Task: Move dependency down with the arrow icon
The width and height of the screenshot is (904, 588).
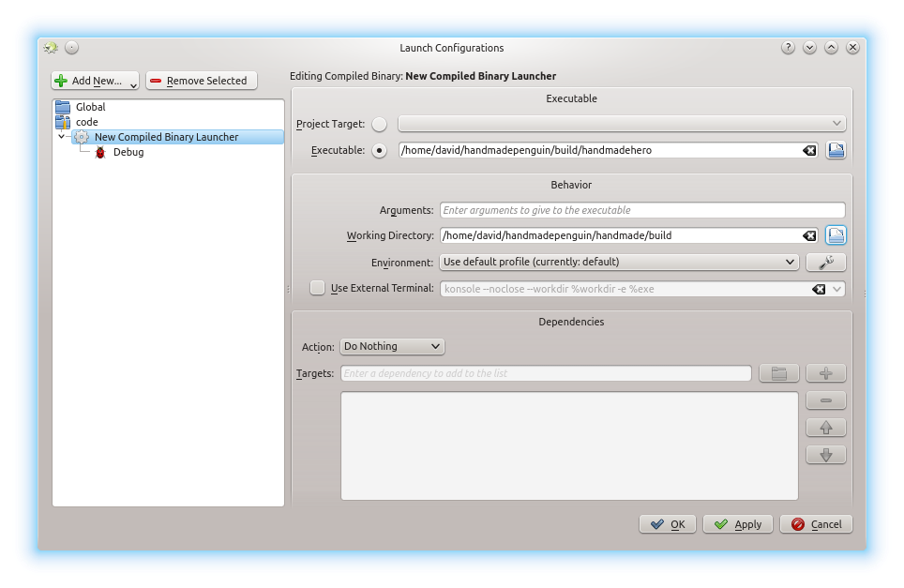Action: [x=825, y=455]
